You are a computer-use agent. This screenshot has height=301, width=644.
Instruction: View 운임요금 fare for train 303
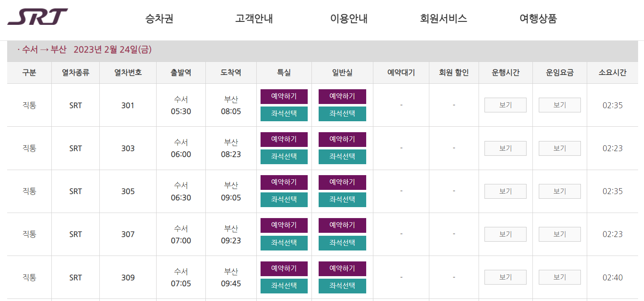point(559,148)
